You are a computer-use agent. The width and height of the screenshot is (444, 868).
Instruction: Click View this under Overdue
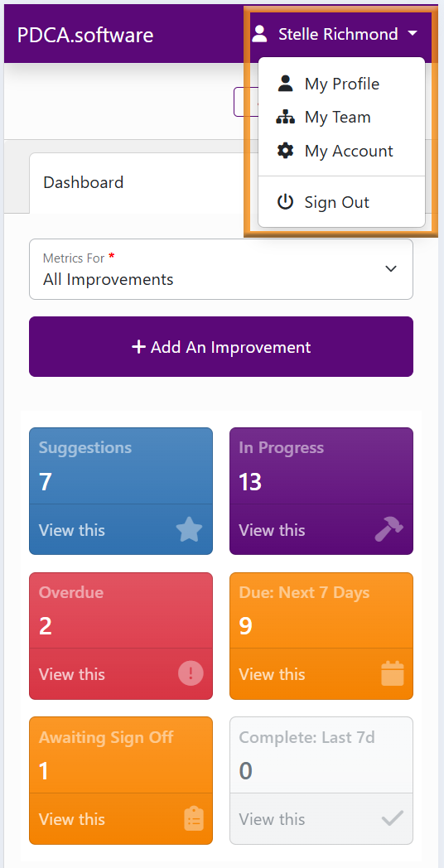tap(72, 674)
